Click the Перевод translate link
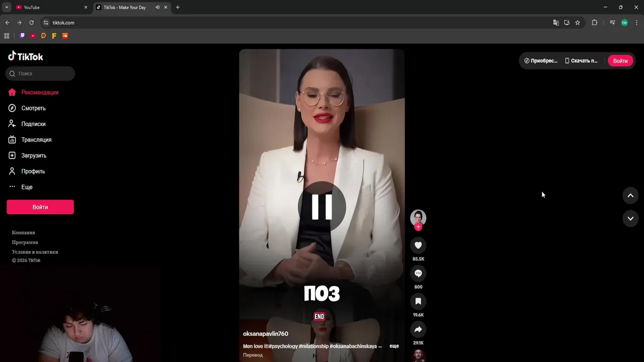 [x=253, y=355]
